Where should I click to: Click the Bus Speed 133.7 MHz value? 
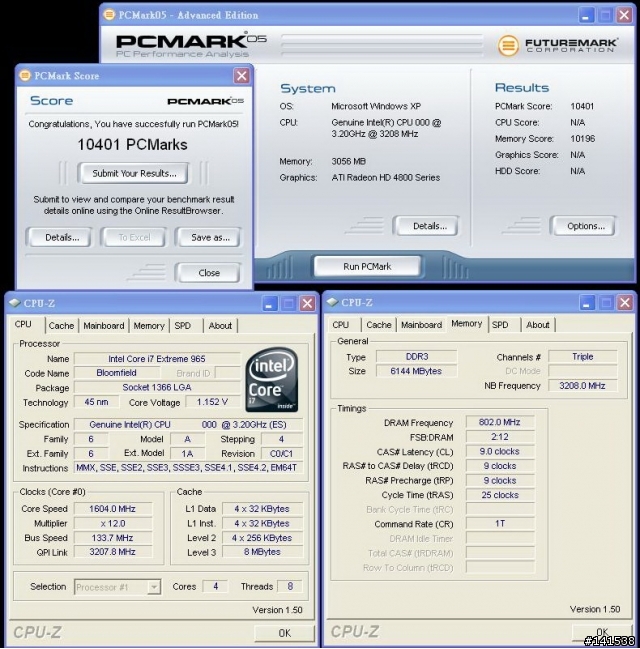click(x=113, y=538)
